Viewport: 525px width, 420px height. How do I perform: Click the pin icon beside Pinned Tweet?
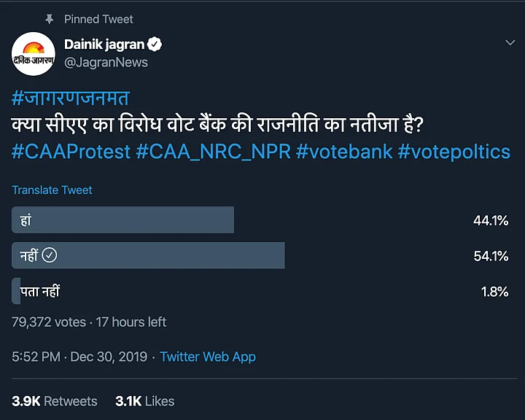[50, 19]
